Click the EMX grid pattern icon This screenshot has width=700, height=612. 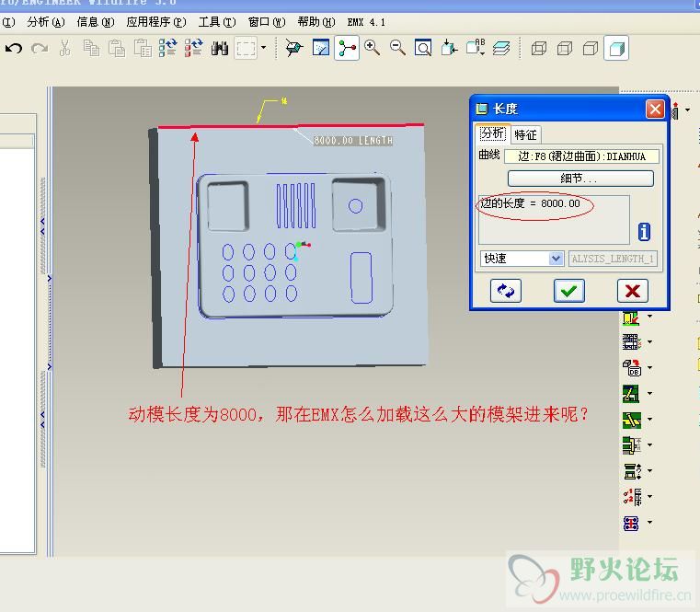click(x=631, y=342)
